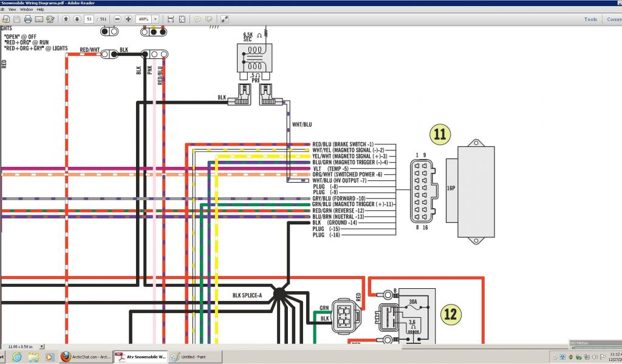Click the Print icon in the toolbar
This screenshot has width=622, height=364.
coord(28,19)
